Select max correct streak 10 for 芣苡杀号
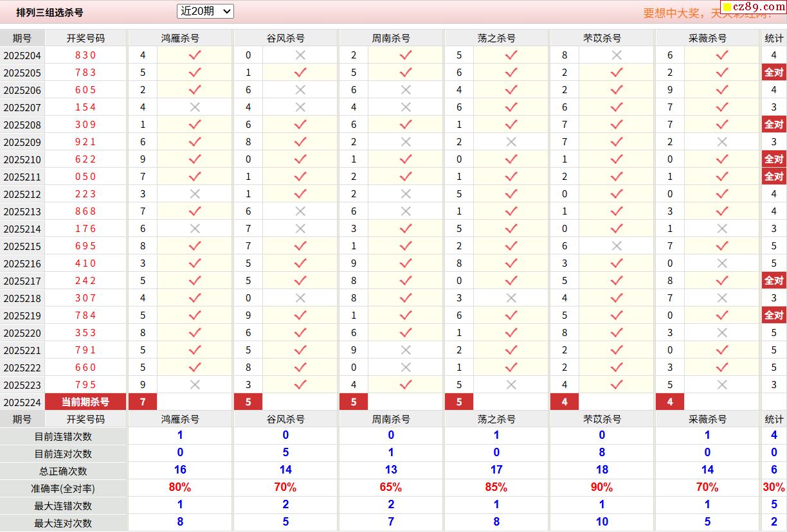This screenshot has height=532, width=787. 602,522
